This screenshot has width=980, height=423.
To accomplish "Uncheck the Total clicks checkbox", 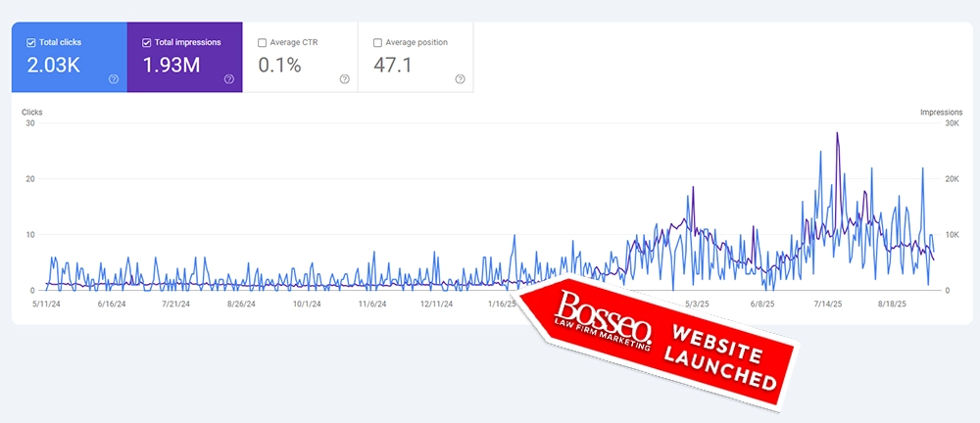I will pos(31,43).
